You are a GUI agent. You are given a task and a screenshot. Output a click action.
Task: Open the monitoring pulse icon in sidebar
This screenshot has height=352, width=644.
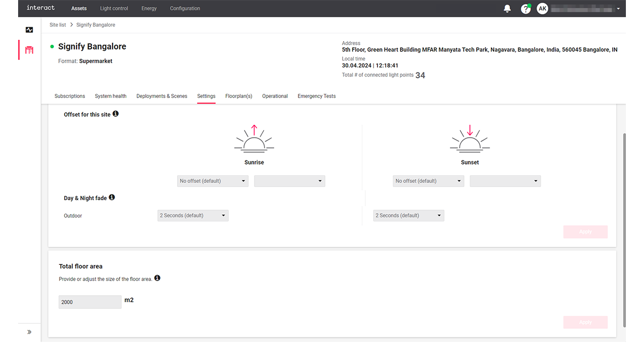click(x=29, y=30)
